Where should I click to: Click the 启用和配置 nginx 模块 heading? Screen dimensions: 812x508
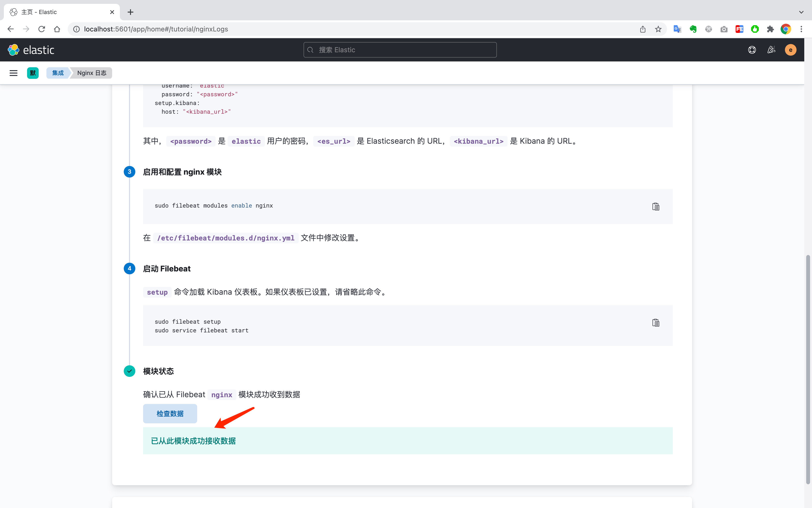(x=182, y=172)
